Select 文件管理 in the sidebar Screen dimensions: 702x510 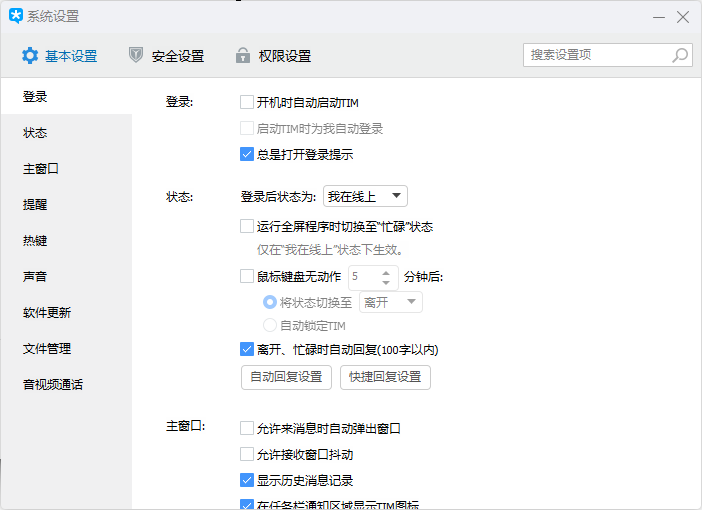point(47,349)
